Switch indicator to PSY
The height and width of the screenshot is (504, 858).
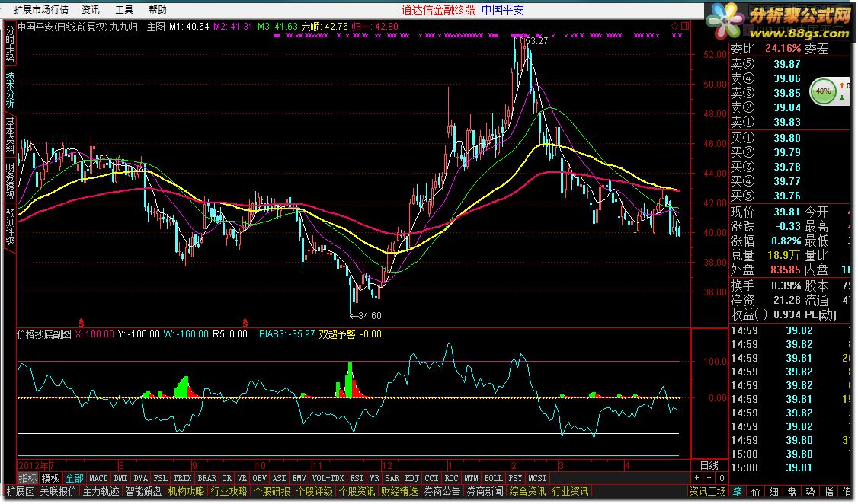point(515,478)
